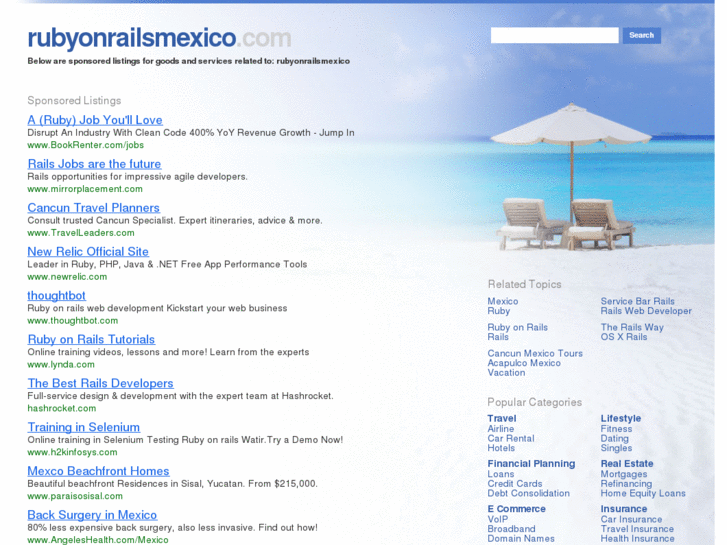This screenshot has height=545, width=727.
Task: Select the 'Rails' related topic
Action: (498, 337)
